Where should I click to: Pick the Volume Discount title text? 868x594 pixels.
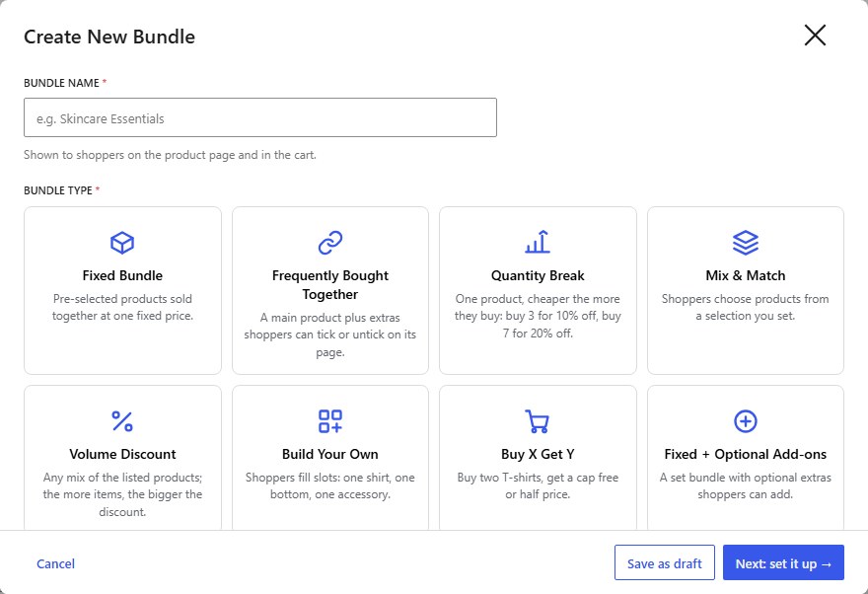pyautogui.click(x=122, y=454)
